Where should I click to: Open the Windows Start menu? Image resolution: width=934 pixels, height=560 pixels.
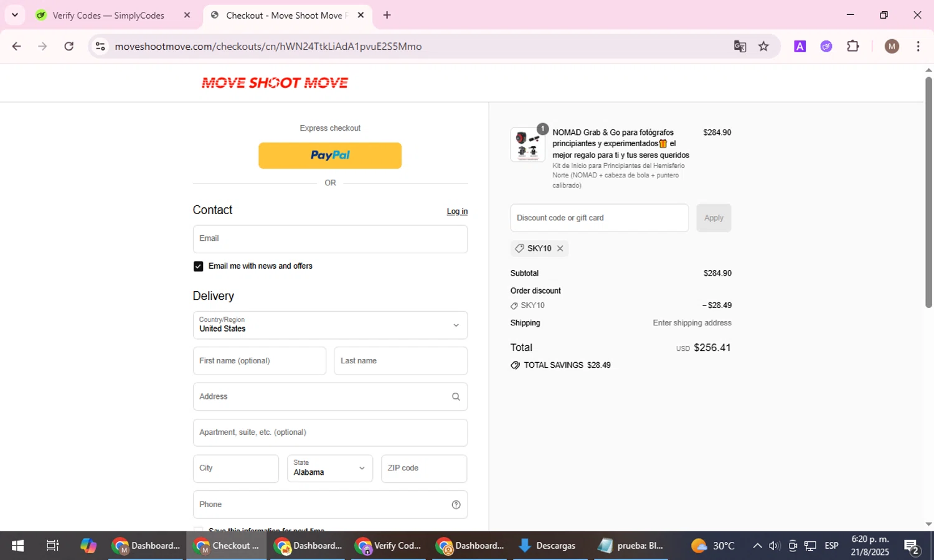pyautogui.click(x=17, y=546)
